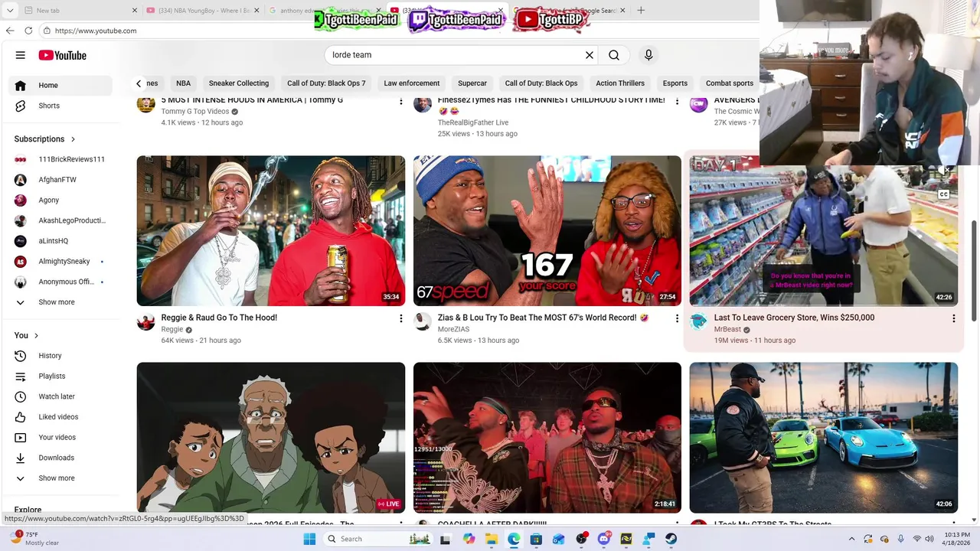This screenshot has height=551, width=980.
Task: Go to Home in the sidebar
Action: (x=60, y=85)
